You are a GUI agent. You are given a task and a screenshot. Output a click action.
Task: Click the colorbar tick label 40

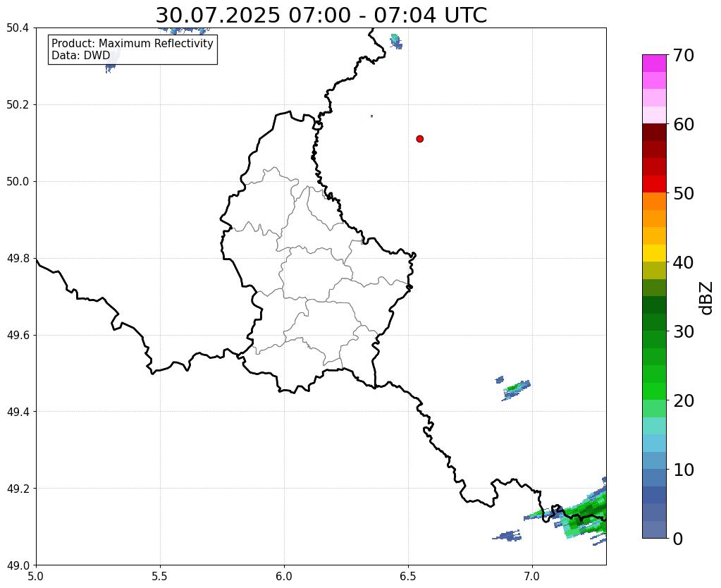pyautogui.click(x=684, y=263)
